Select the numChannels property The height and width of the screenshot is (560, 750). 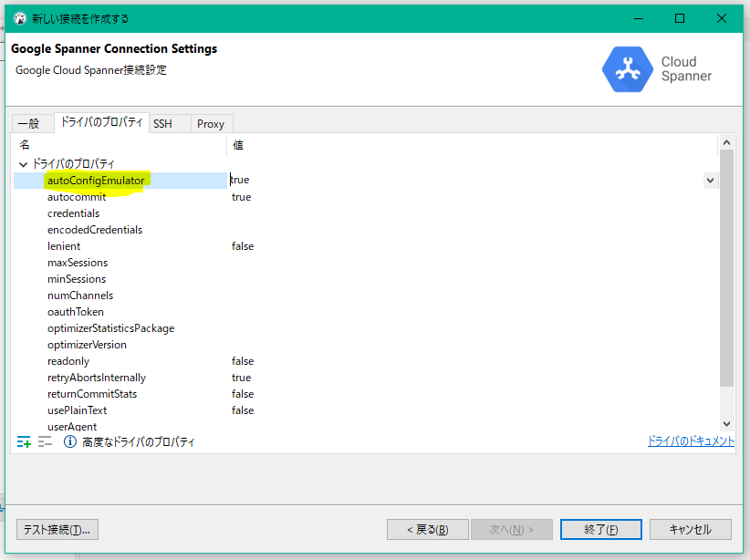click(x=80, y=296)
